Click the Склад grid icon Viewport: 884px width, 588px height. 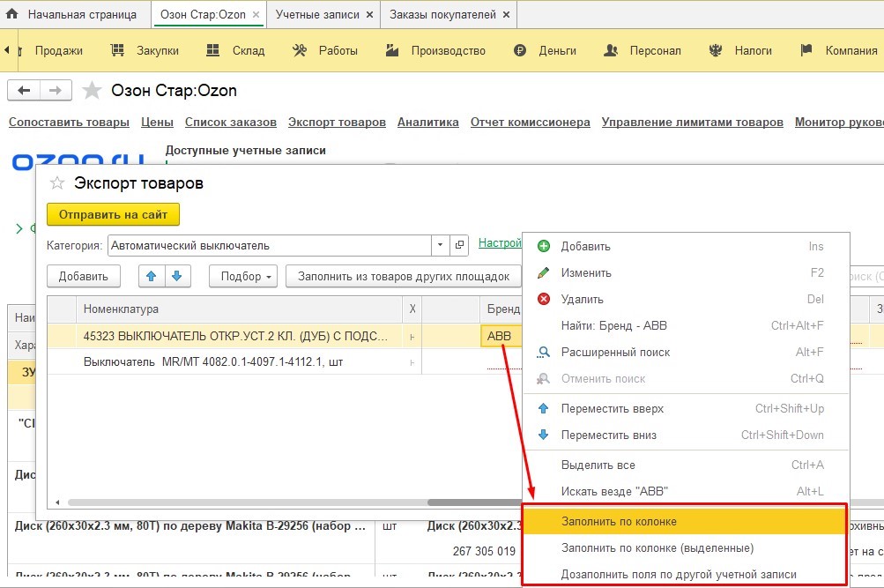point(212,50)
